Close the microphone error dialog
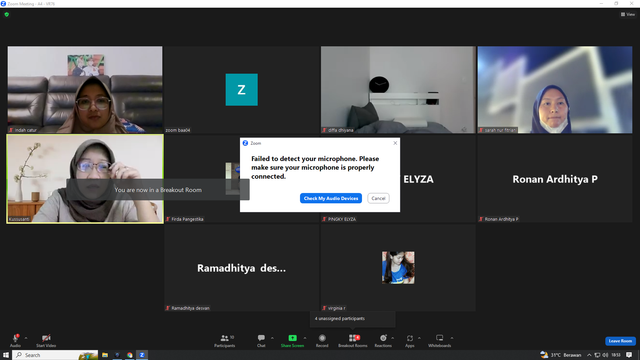 point(395,143)
